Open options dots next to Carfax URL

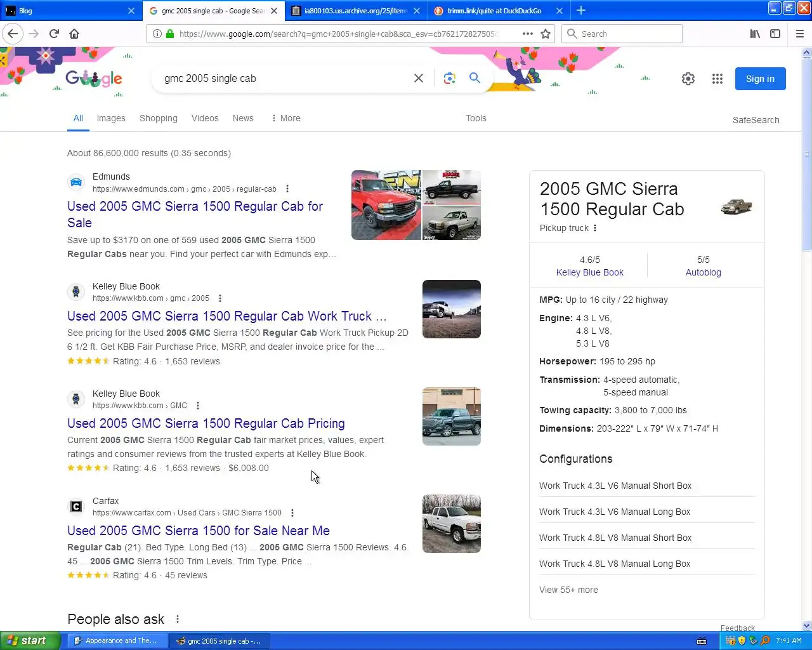pyautogui.click(x=292, y=513)
